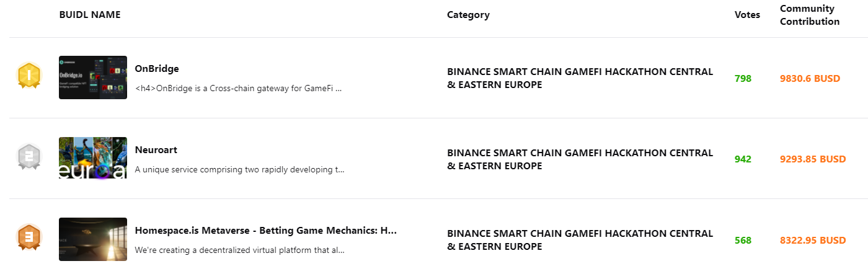
Task: Open the Homespace.is Metaverse thumbnail
Action: click(93, 239)
